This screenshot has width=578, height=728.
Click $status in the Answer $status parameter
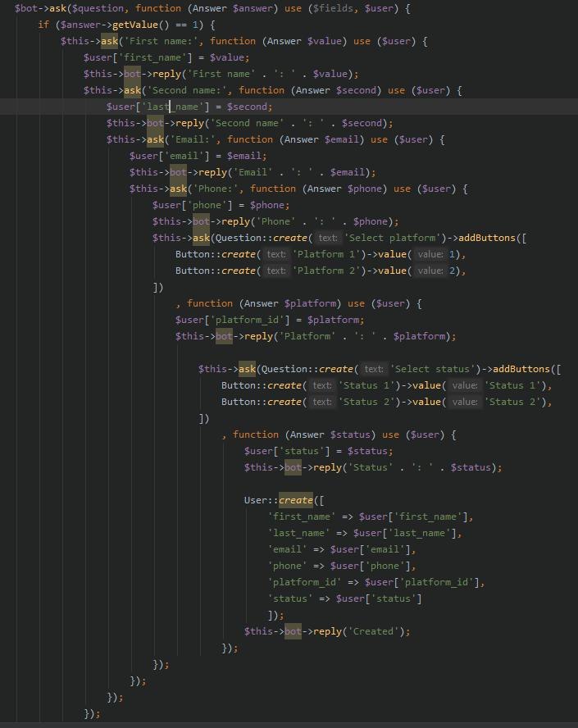[x=353, y=435]
